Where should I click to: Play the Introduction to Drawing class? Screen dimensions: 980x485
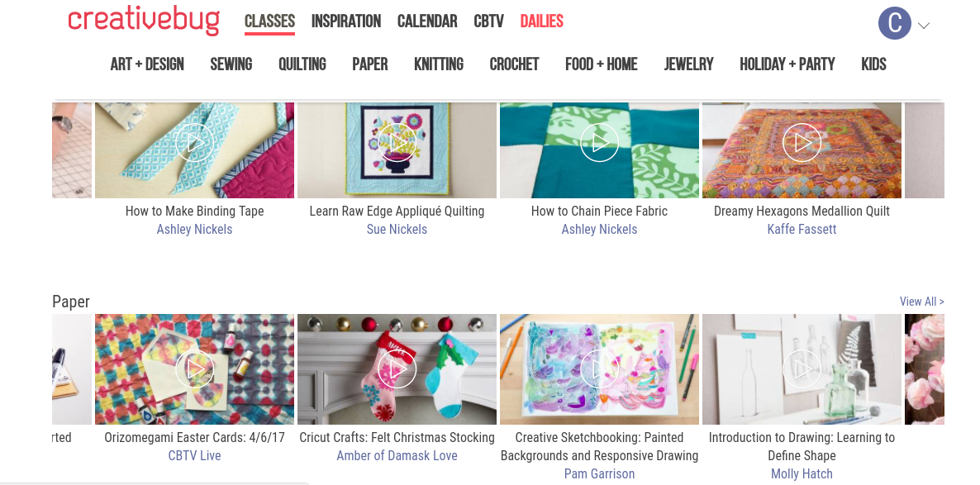[x=802, y=369]
